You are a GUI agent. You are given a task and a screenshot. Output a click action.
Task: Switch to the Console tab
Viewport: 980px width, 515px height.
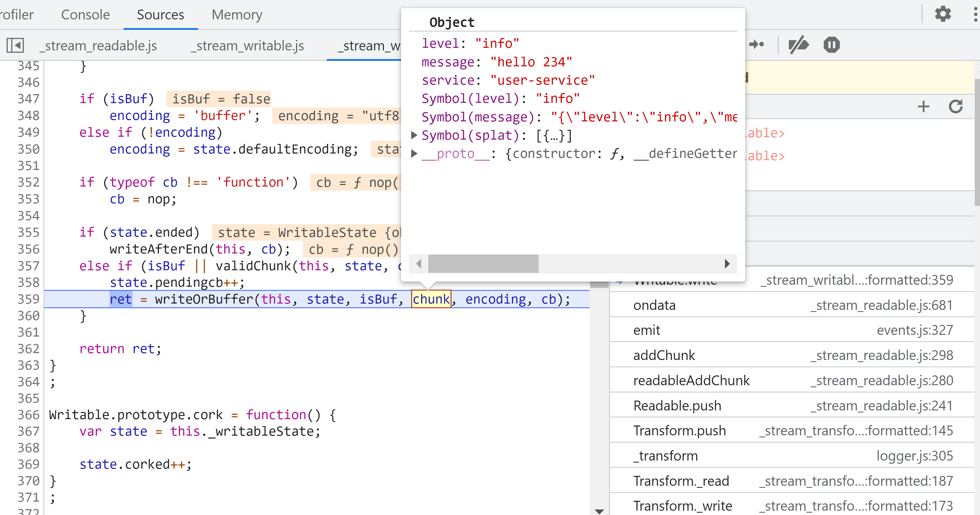point(85,15)
